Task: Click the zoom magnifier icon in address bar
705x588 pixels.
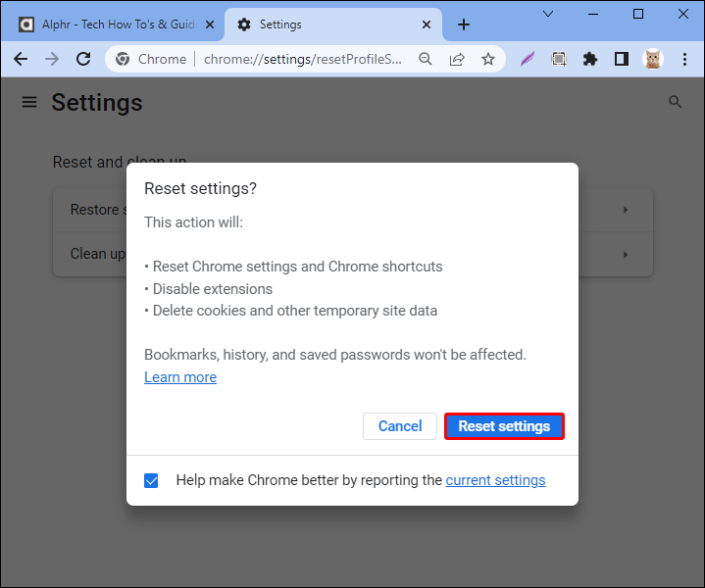Action: pos(426,59)
